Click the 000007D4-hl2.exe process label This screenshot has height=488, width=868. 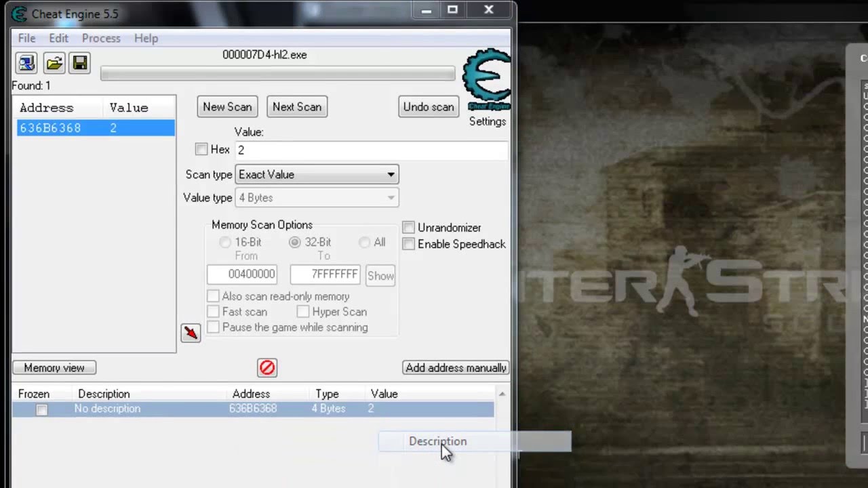tap(264, 55)
